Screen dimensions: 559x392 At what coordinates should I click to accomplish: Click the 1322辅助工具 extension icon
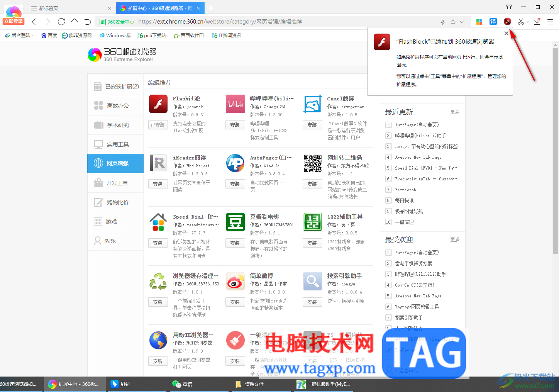click(x=313, y=222)
